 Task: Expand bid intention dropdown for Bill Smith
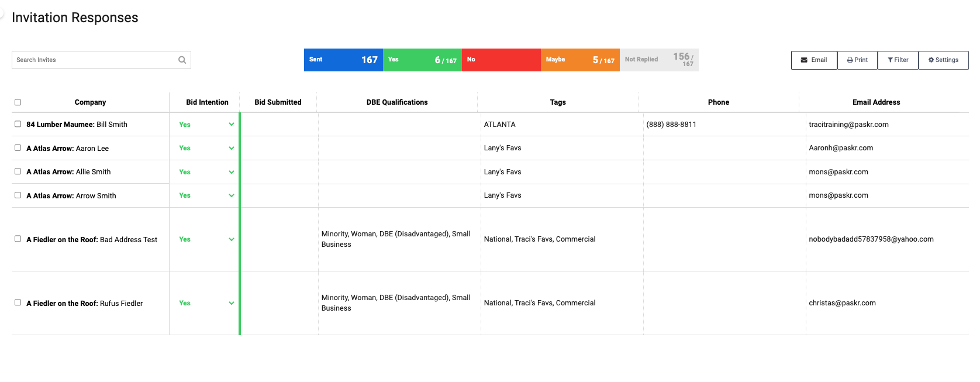coord(232,125)
